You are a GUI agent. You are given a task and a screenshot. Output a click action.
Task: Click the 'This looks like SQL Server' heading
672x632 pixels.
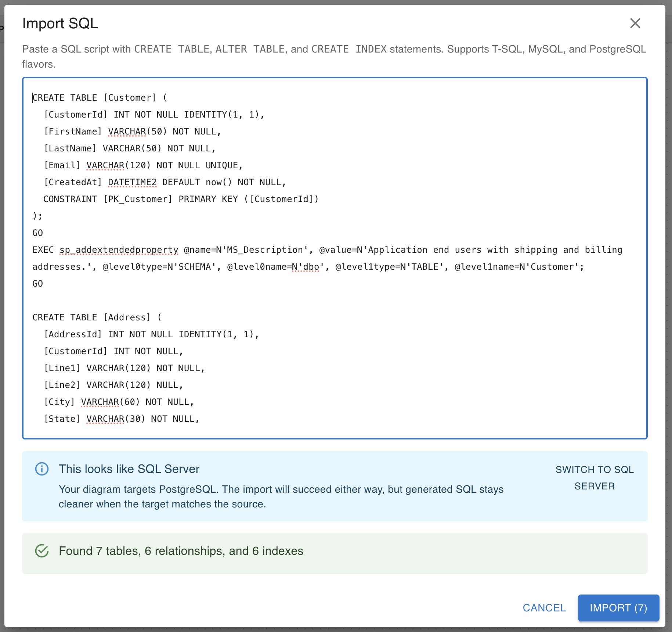pos(129,469)
